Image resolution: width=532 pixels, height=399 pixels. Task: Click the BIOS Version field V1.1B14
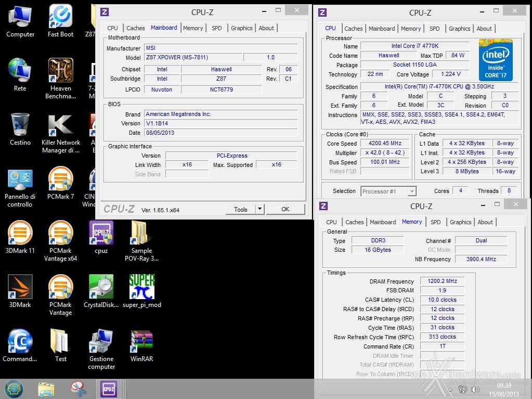point(221,123)
